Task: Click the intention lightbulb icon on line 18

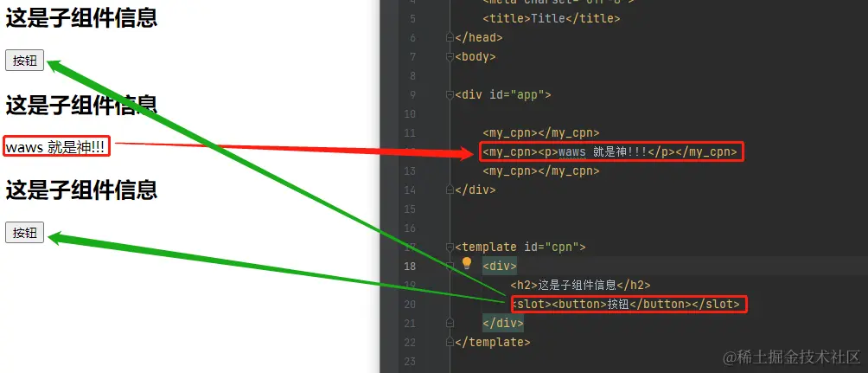Action: [x=467, y=263]
